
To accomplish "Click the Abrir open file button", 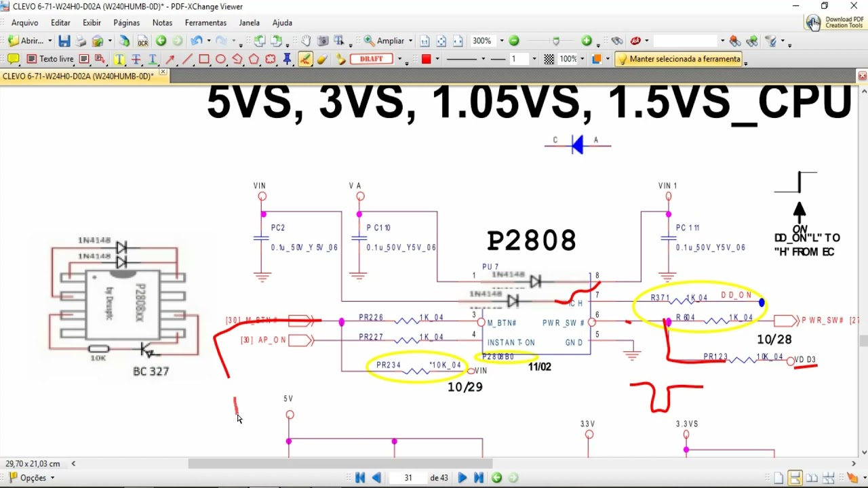I will [x=26, y=41].
